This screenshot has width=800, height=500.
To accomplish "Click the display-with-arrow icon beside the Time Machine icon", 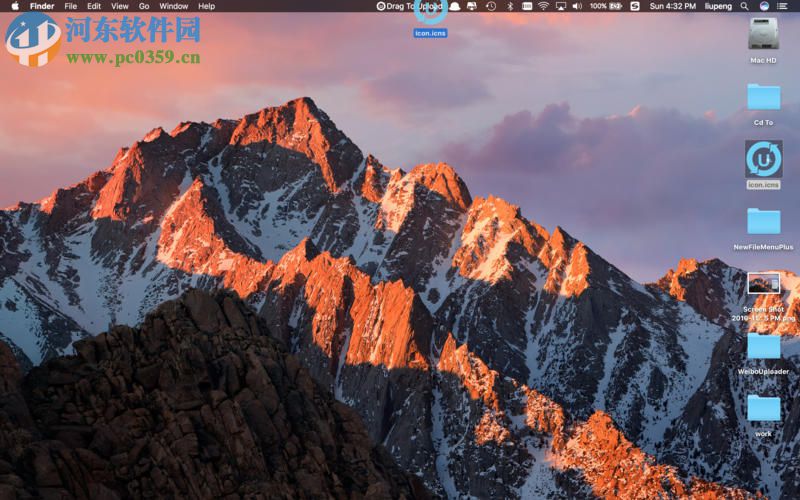I will [472, 6].
